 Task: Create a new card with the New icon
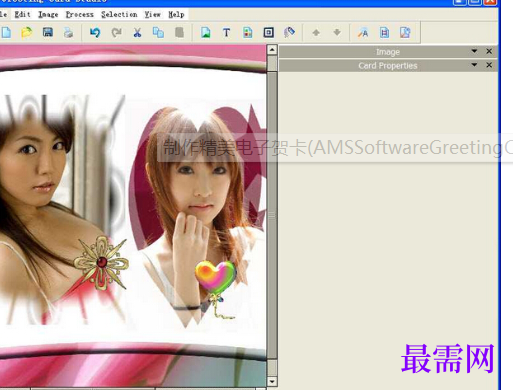(x=6, y=33)
